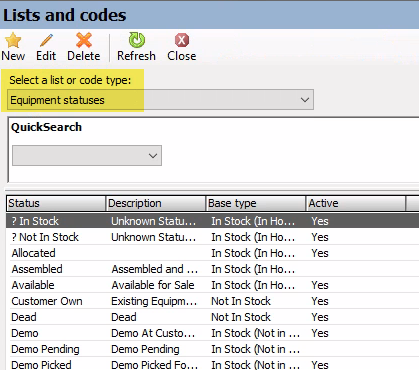Click the 'Select a list or code type:' label
This screenshot has width=419, height=370.
coord(70,80)
